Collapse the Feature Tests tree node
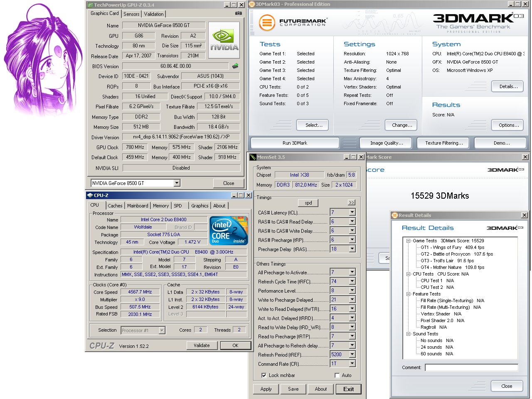 [408, 294]
